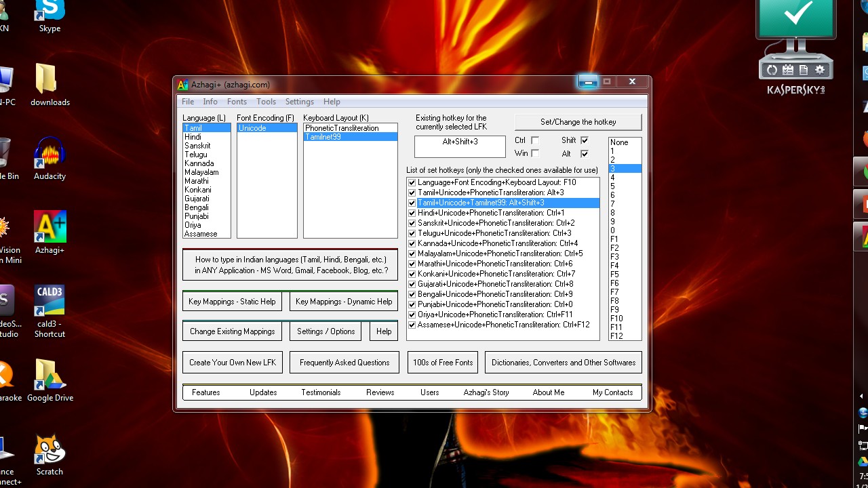The height and width of the screenshot is (488, 868).
Task: Uncheck the Shift modifier checkbox
Action: 585,140
